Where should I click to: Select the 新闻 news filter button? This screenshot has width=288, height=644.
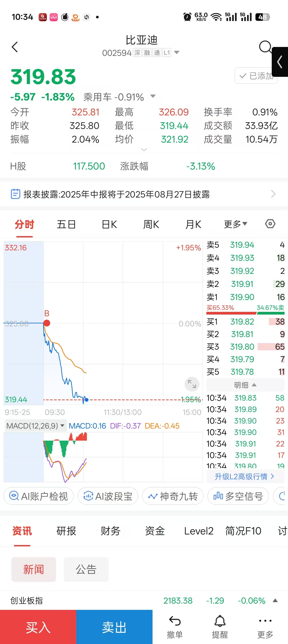click(34, 569)
